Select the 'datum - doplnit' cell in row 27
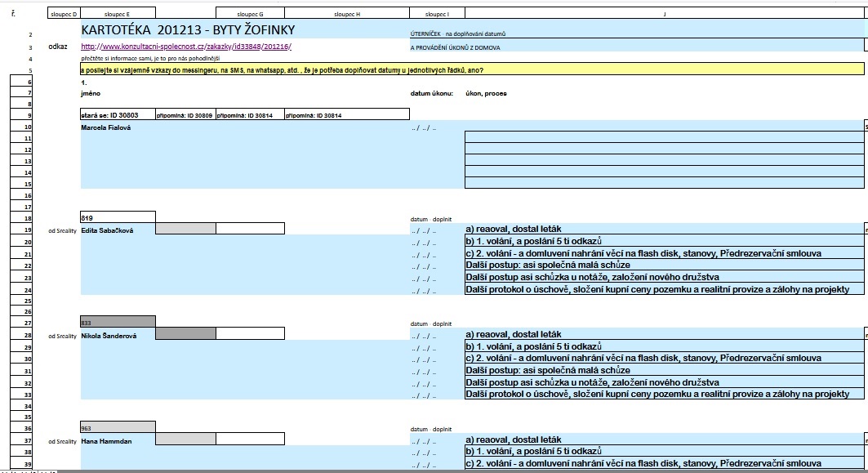Viewport: 868px width, 473px height. click(431, 324)
